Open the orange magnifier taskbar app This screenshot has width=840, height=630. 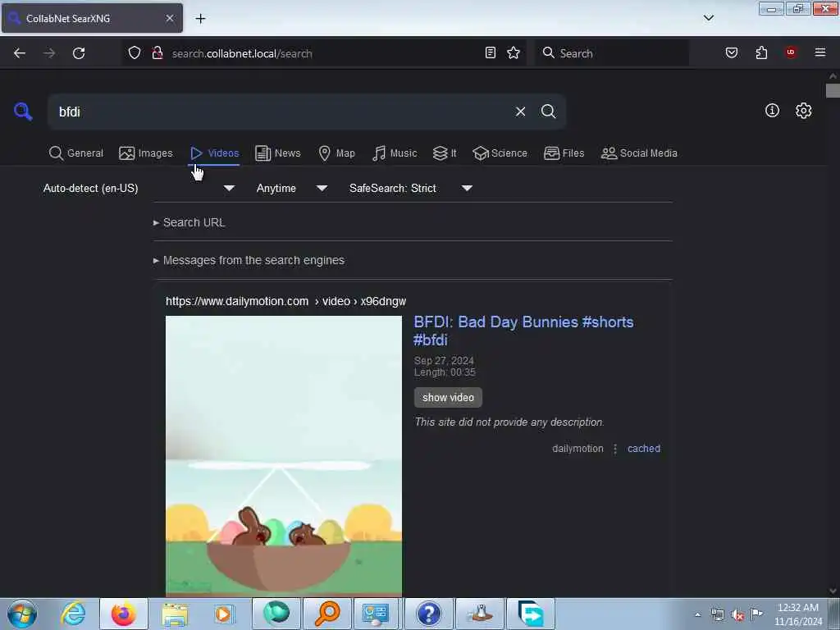click(x=326, y=614)
